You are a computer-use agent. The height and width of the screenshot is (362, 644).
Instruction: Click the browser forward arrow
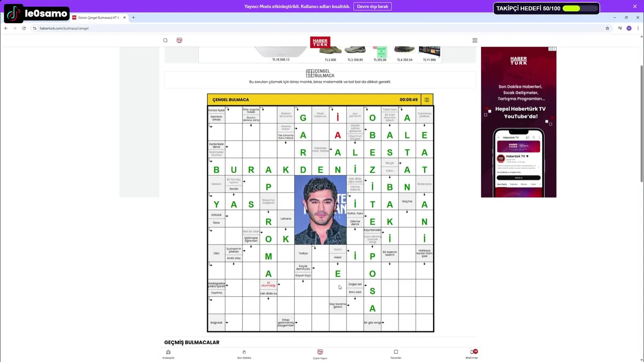point(15,28)
